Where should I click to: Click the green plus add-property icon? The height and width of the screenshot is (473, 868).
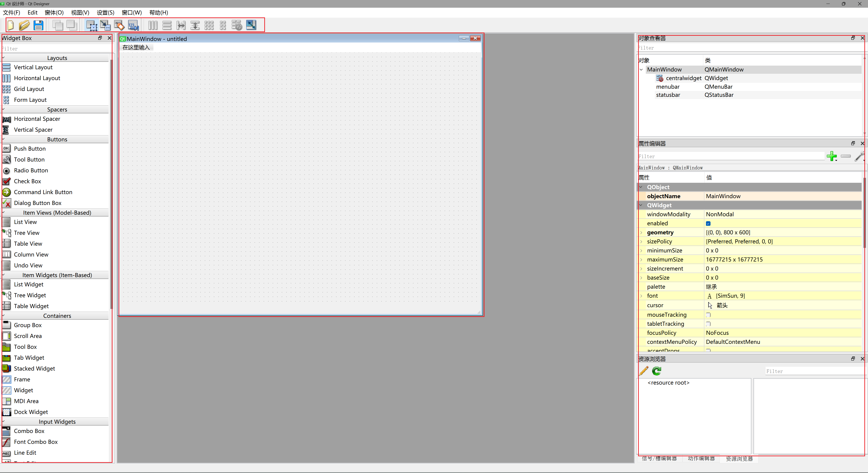pos(831,156)
